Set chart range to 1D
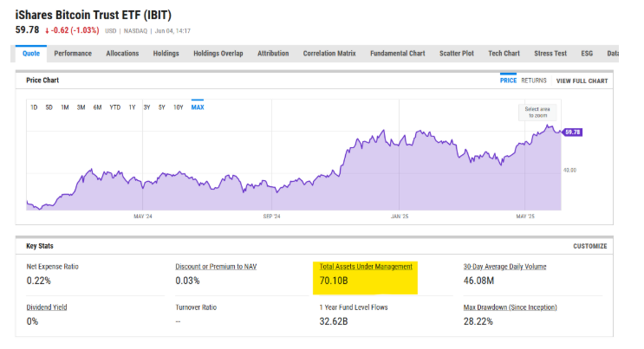The height and width of the screenshot is (349, 644). pos(34,107)
